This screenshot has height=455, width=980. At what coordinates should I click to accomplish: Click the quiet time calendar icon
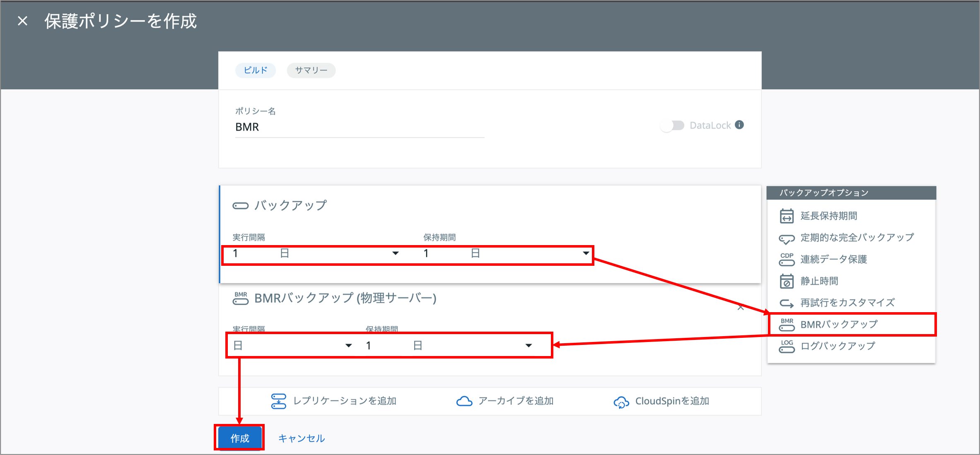tap(786, 281)
